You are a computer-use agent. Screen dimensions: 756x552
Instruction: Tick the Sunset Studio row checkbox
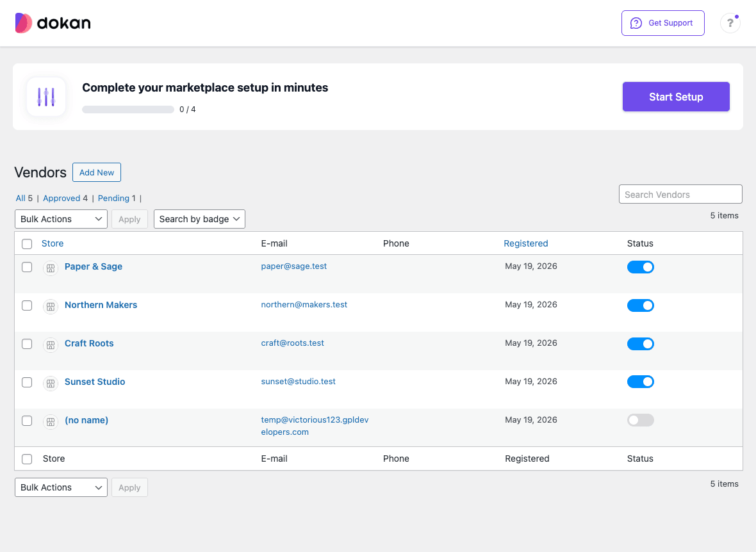[27, 382]
